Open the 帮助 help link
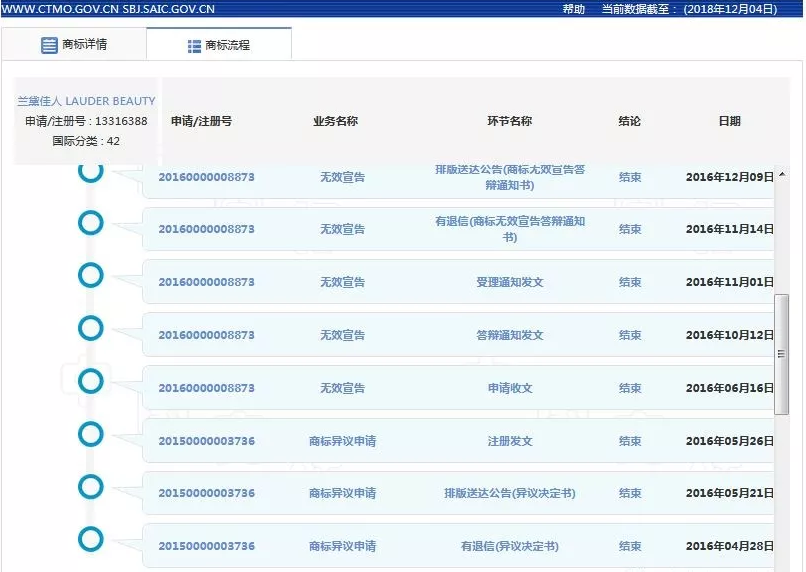Screen dimensions: 806x572 (x=573, y=9)
